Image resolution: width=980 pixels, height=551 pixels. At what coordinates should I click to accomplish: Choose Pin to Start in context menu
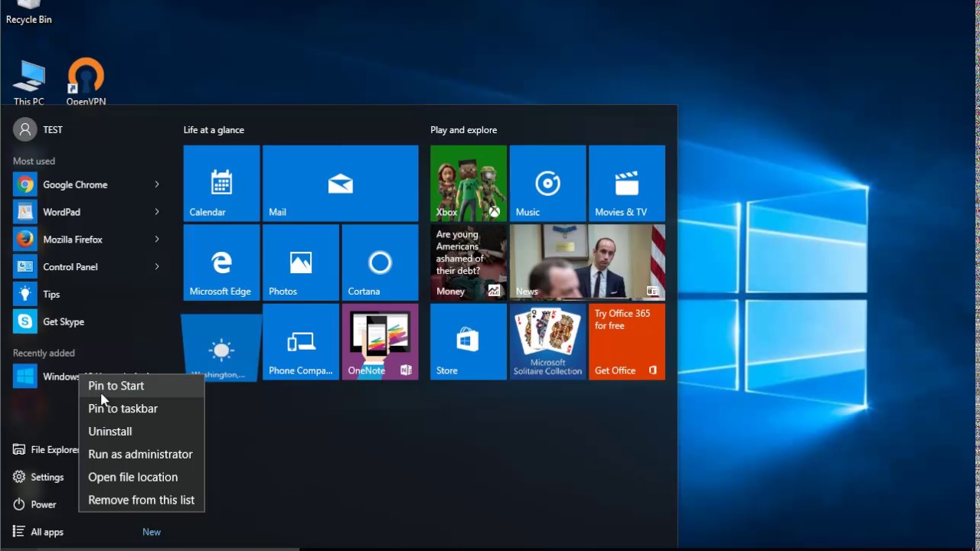coord(142,386)
